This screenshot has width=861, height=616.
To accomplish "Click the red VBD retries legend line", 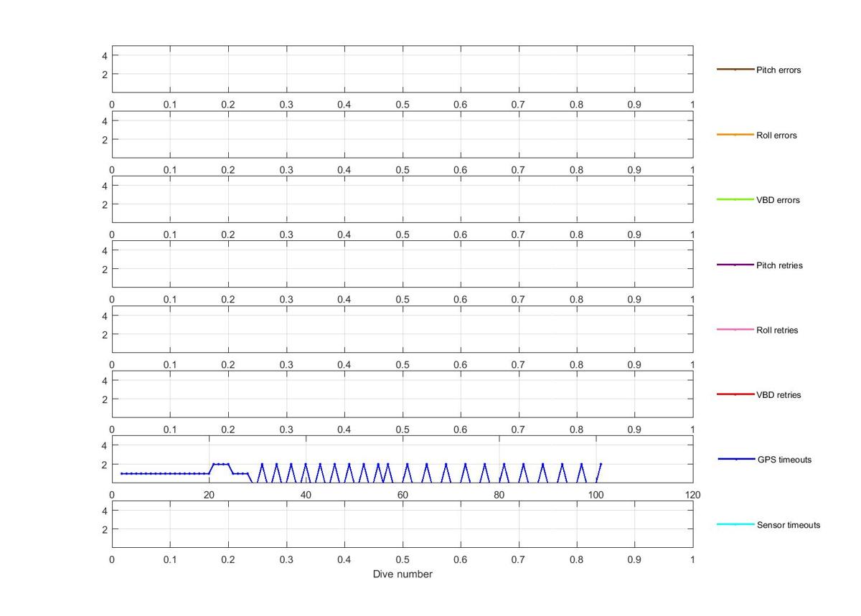I will [735, 394].
